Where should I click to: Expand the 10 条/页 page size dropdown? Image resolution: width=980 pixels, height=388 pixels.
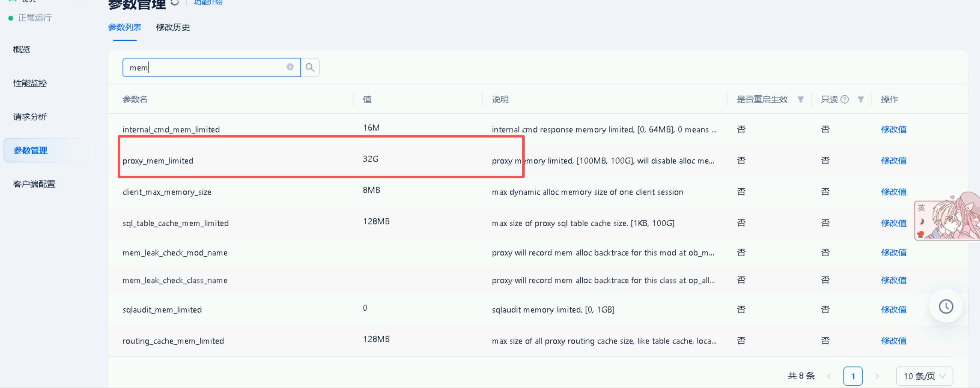(x=924, y=376)
